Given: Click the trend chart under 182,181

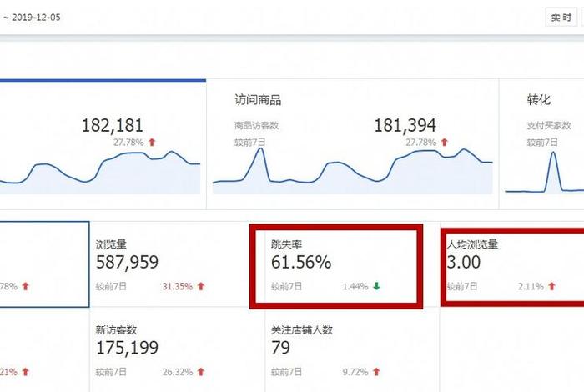Looking at the screenshot, I should click(x=100, y=171).
